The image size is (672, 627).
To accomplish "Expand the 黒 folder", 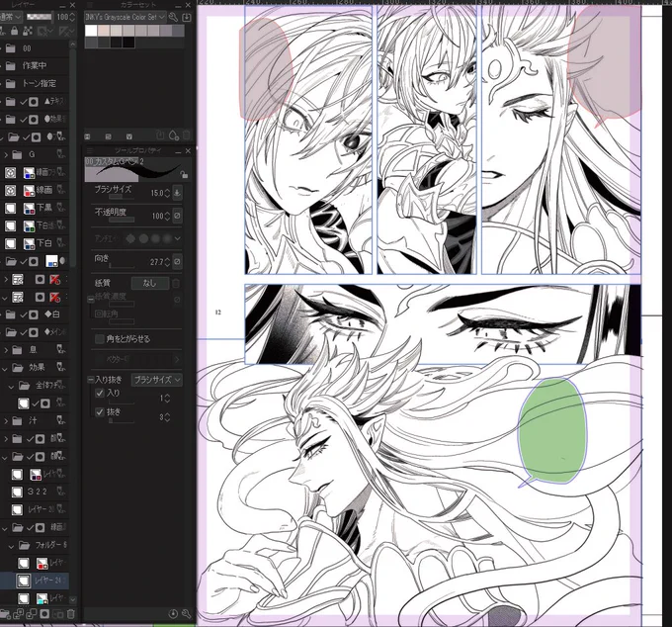I will tap(6, 350).
